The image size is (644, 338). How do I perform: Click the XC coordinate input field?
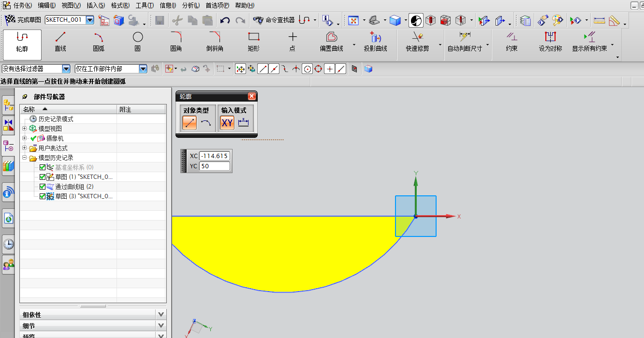(x=214, y=156)
